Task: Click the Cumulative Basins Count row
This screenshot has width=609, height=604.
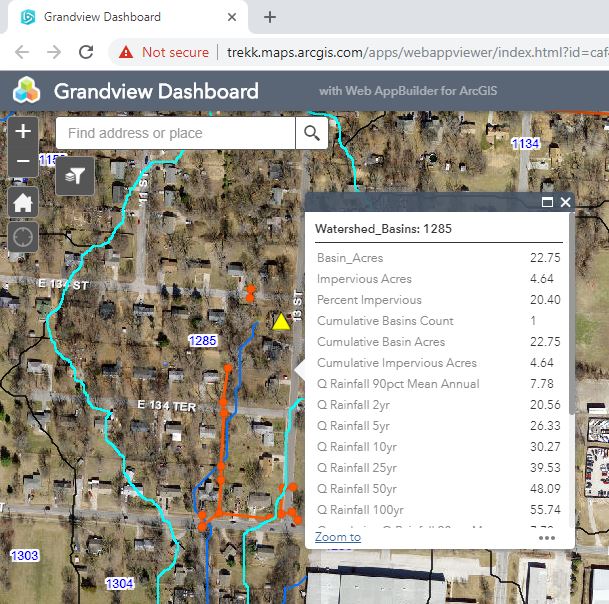Action: 438,321
